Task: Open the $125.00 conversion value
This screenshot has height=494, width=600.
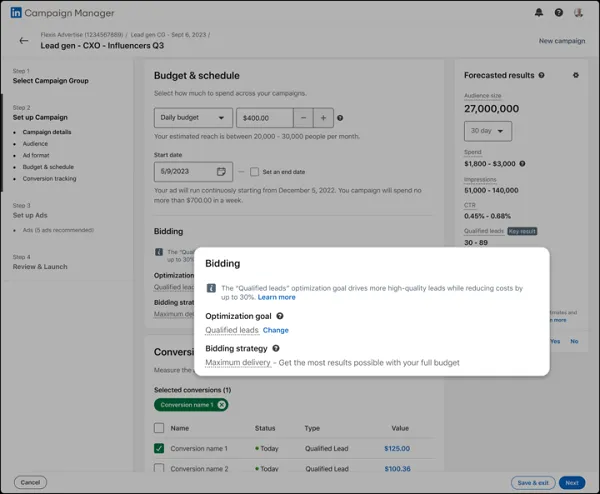Action: coord(397,448)
